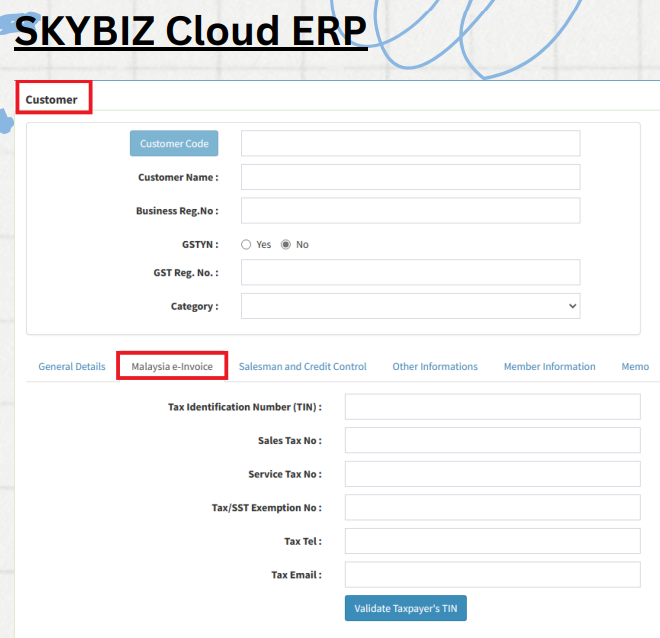
Task: Click the Tax/SST Exemption No field
Action: 492,507
